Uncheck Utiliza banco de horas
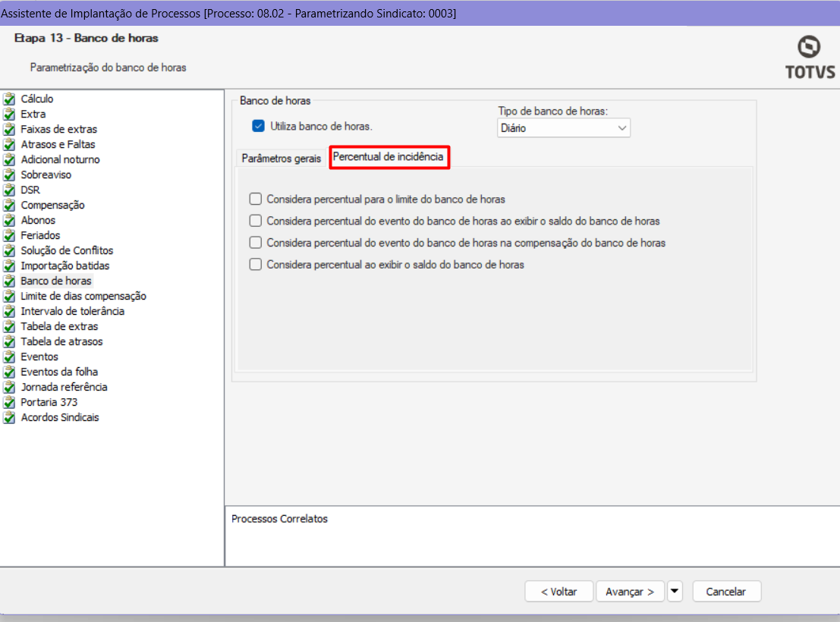The height and width of the screenshot is (622, 840). tap(258, 127)
